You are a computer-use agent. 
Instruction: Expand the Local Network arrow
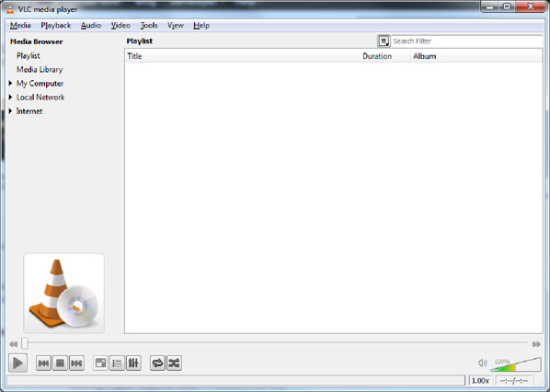pyautogui.click(x=10, y=97)
